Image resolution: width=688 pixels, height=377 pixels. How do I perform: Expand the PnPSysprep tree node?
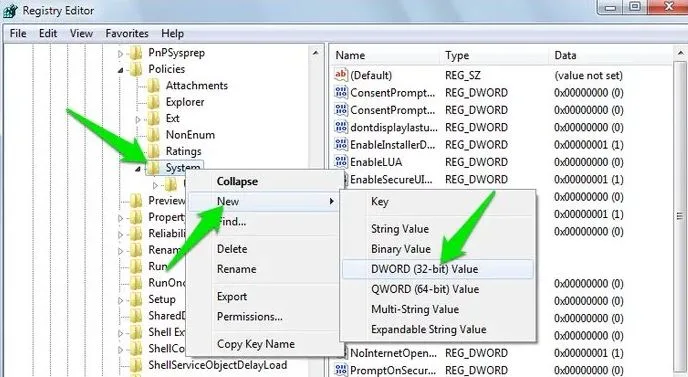coord(121,54)
